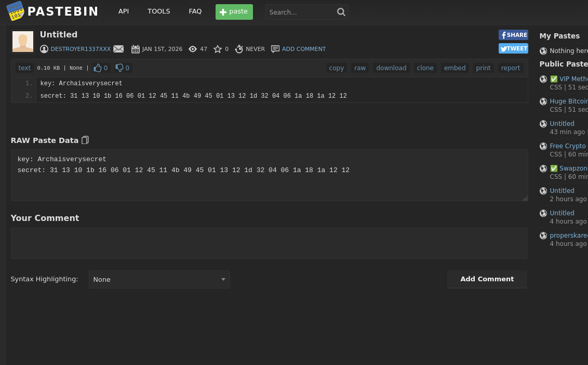
Task: Click the search magnifier icon
Action: (341, 12)
